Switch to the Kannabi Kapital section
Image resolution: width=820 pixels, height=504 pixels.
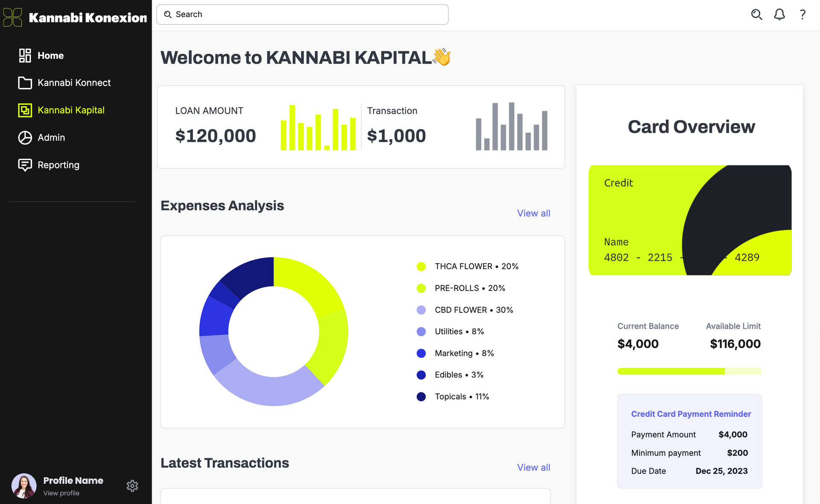(x=71, y=110)
